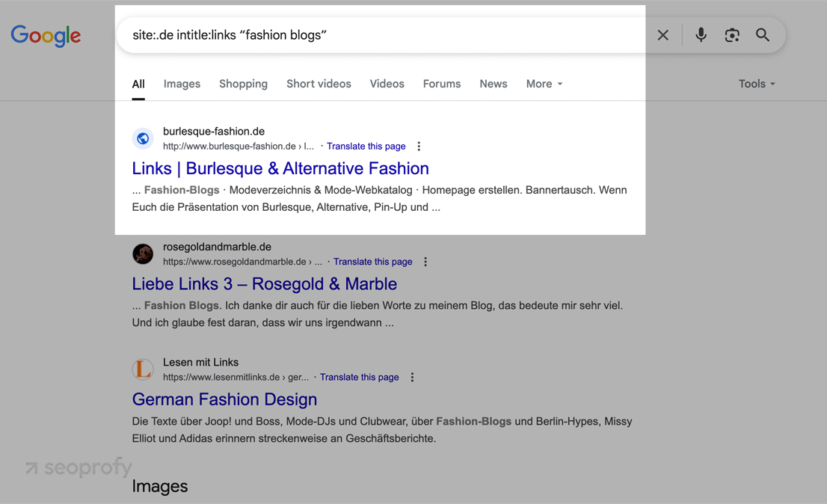827x504 pixels.
Task: Click the snippet starting 'Fashion-Blogs · Modeverzeichnis'
Action: coord(379,198)
